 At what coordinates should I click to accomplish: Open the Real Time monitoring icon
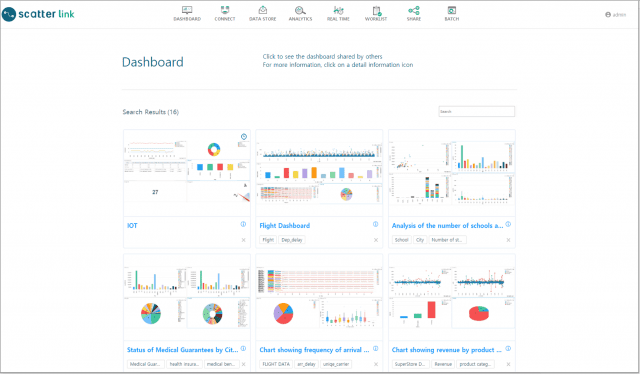point(338,10)
